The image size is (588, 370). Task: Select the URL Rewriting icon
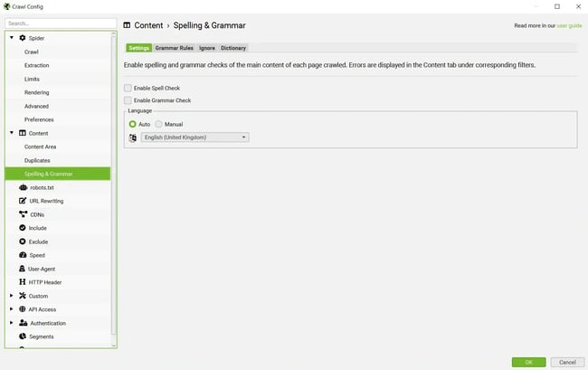click(x=23, y=201)
